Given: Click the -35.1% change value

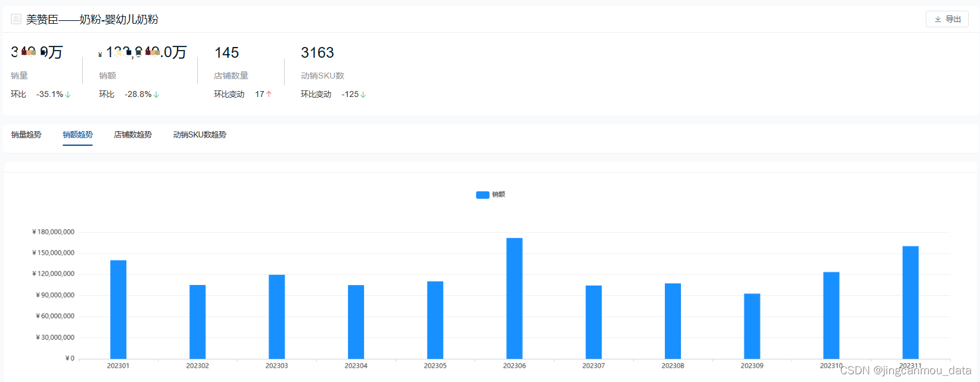Looking at the screenshot, I should pyautogui.click(x=50, y=94).
